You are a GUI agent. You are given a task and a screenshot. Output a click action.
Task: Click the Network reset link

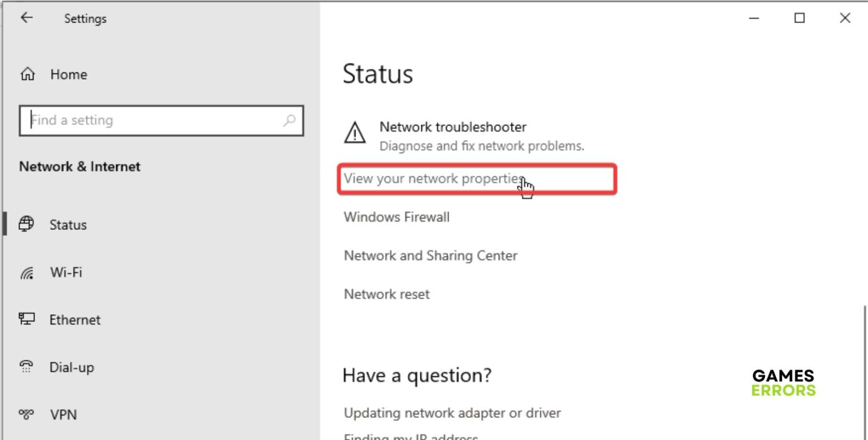(x=387, y=294)
